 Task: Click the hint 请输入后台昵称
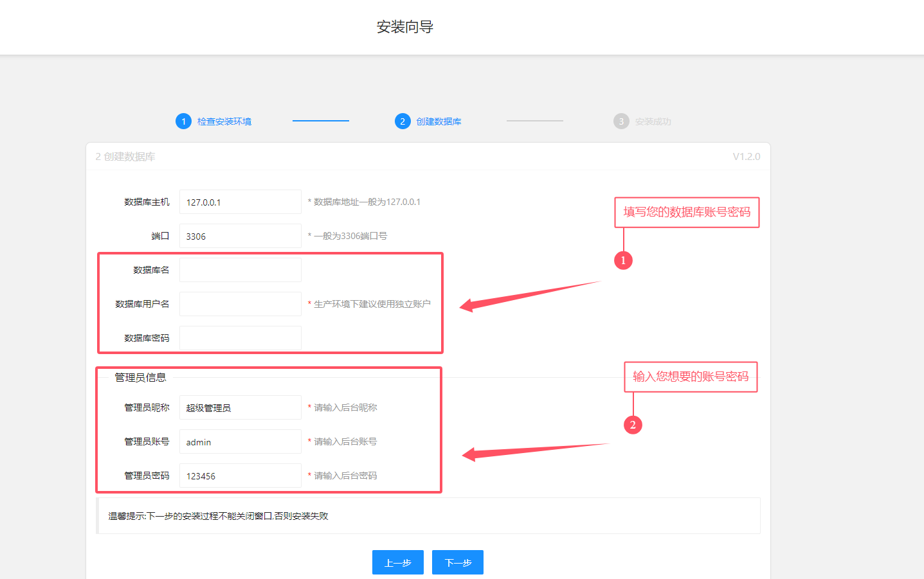tap(342, 407)
